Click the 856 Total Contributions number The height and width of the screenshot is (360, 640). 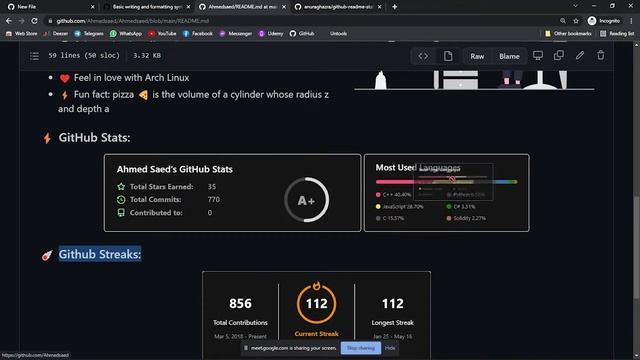(240, 304)
